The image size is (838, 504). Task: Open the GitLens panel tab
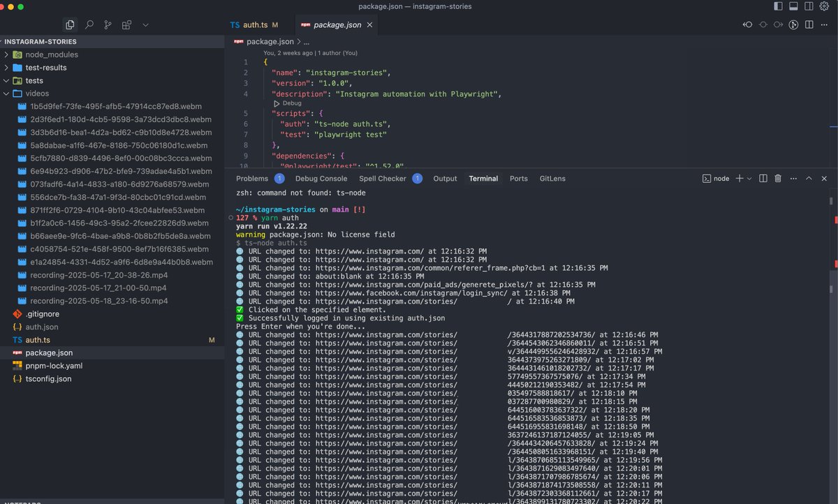[x=552, y=179]
